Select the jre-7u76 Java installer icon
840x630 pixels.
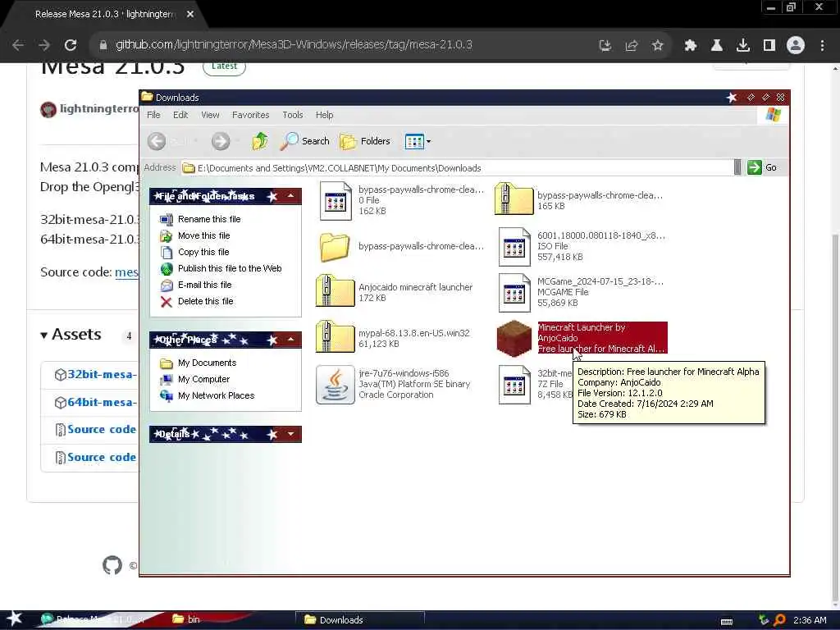335,385
